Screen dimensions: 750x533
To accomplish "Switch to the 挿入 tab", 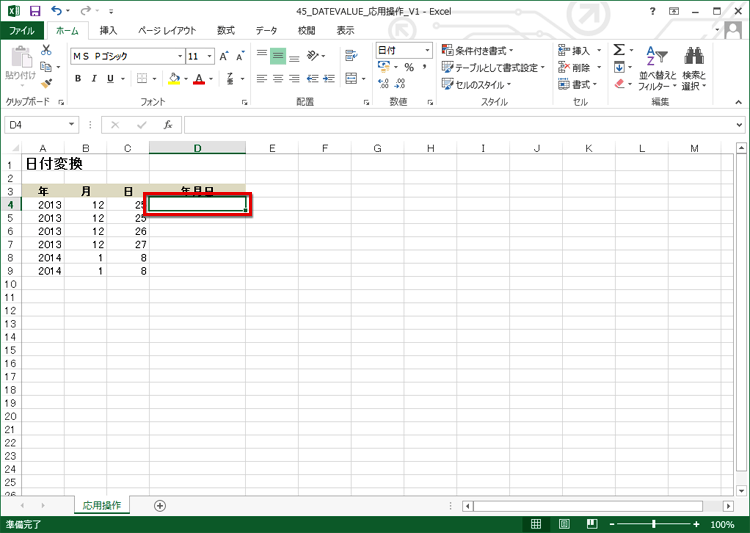I will [108, 31].
